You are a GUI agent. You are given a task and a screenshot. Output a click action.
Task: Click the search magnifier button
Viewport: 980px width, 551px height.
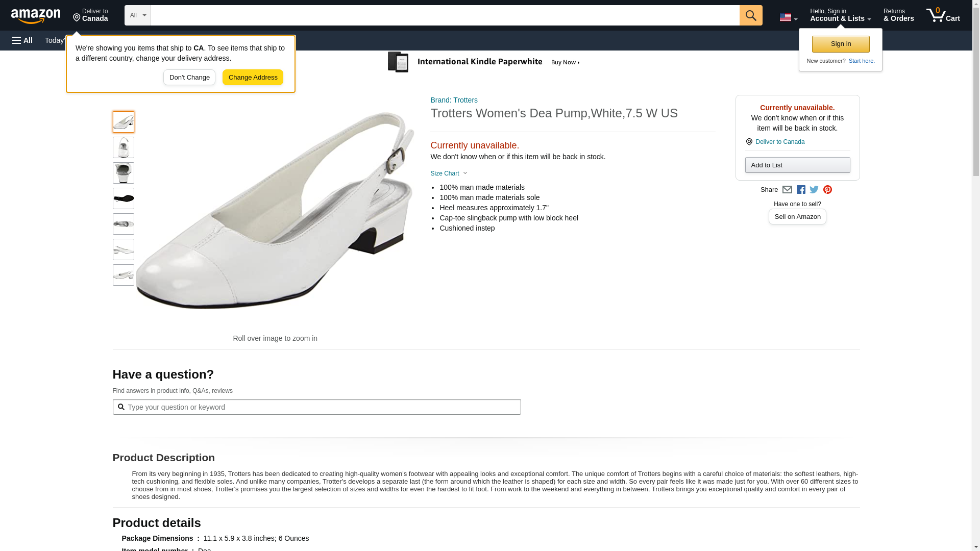point(750,15)
